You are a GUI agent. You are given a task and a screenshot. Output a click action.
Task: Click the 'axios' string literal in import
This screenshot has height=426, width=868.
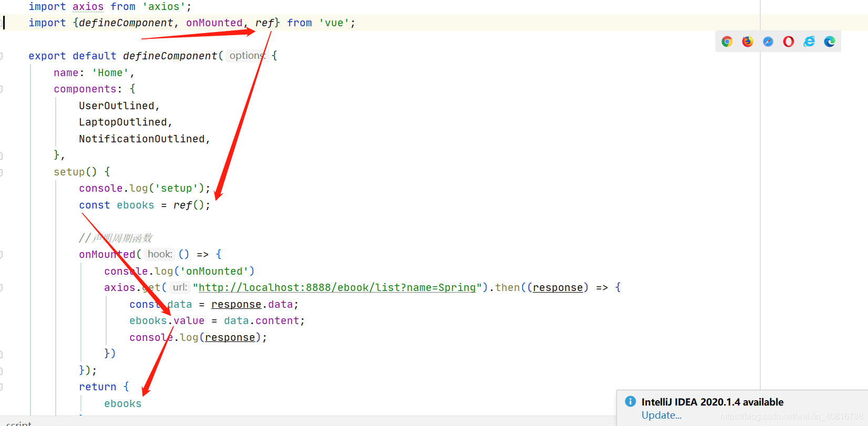164,7
